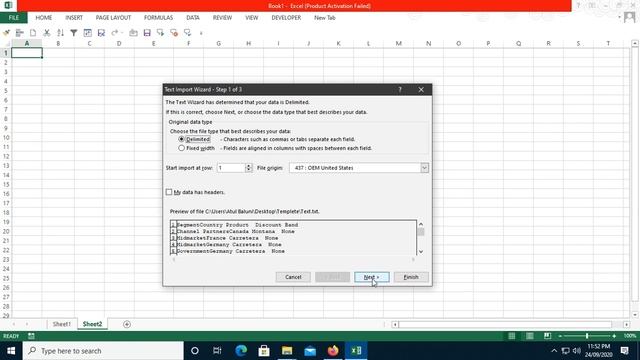Click the 100% zoom level
Image resolution: width=640 pixels, height=360 pixels.
click(x=629, y=336)
